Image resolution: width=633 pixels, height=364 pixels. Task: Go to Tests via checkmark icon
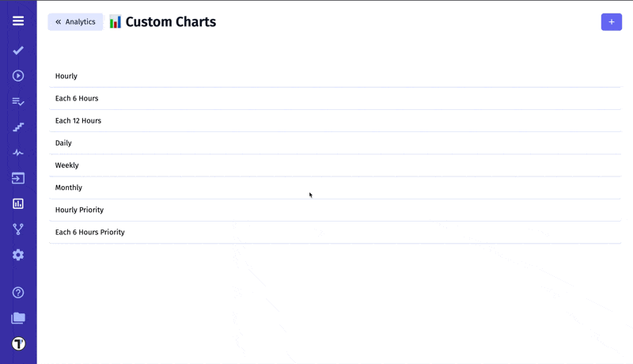(x=18, y=51)
